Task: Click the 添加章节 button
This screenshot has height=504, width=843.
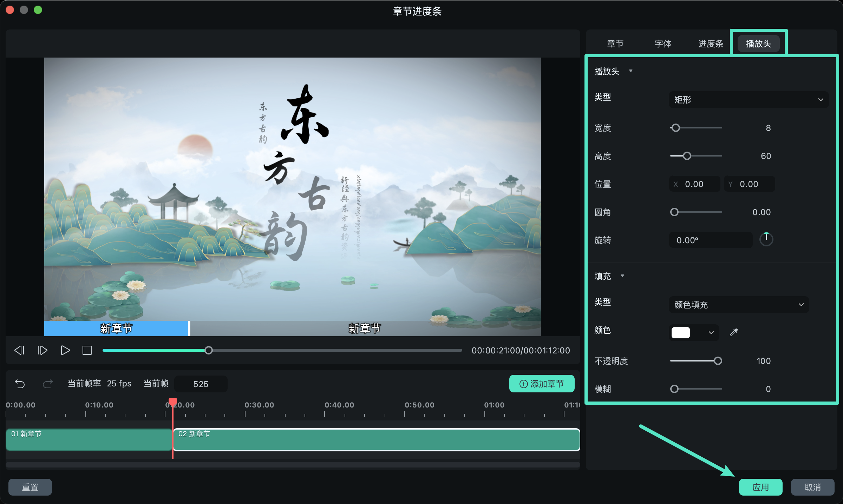Action: (542, 384)
